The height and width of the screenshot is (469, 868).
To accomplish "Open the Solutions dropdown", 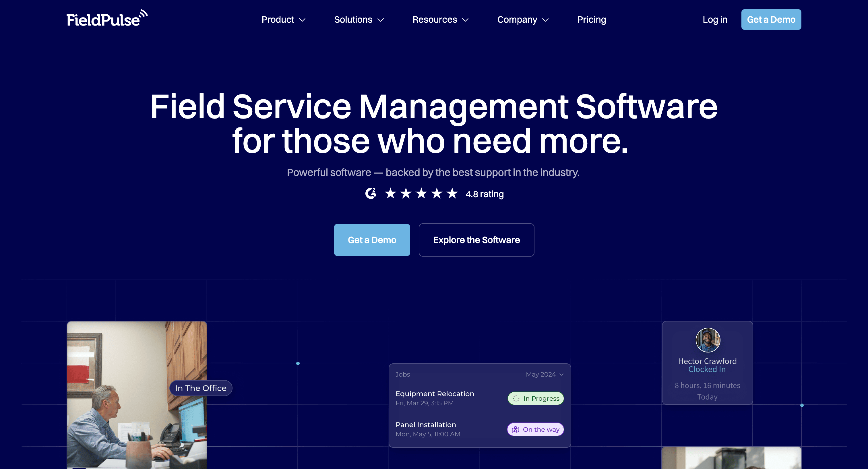I will (359, 20).
